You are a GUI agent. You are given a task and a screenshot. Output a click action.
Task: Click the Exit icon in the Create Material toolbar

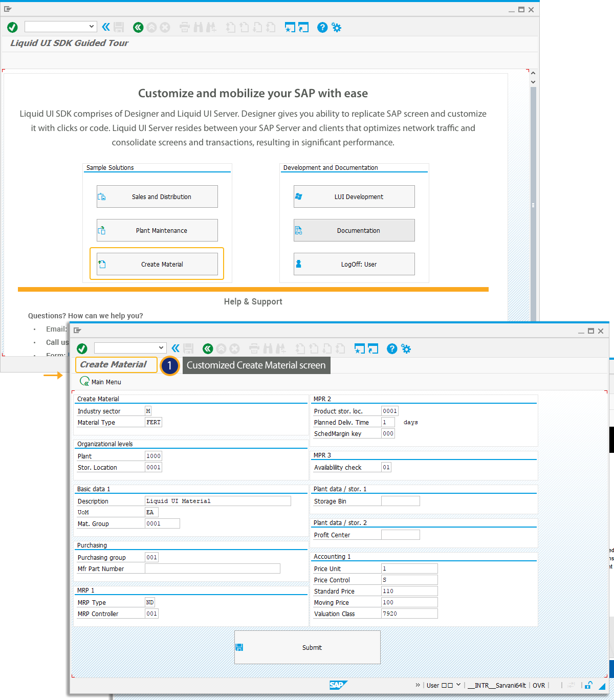[x=221, y=348]
